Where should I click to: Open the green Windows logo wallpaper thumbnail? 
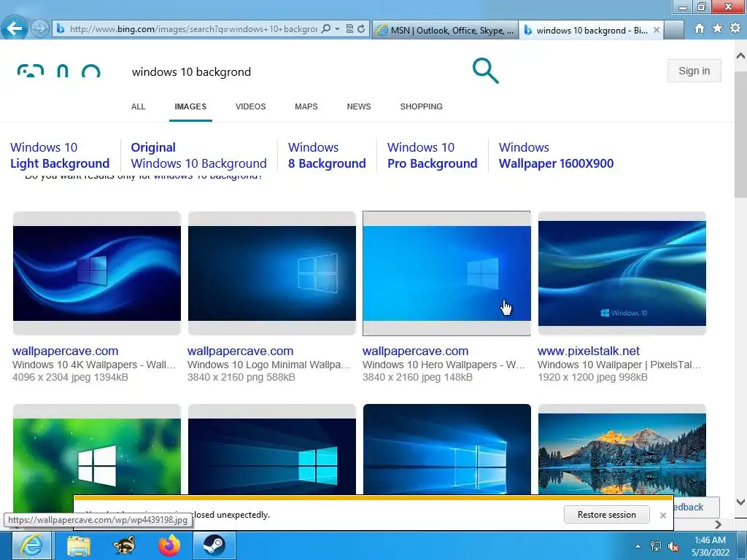click(x=97, y=450)
